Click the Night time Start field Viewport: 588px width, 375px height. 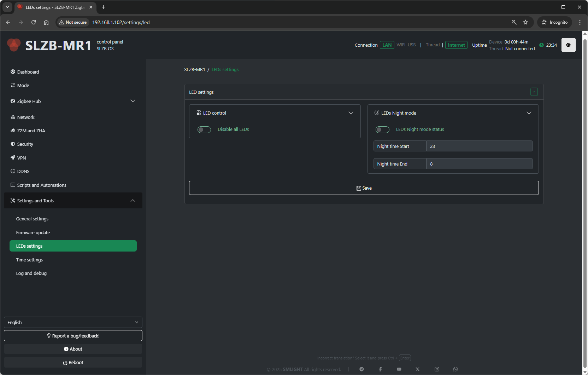click(479, 146)
